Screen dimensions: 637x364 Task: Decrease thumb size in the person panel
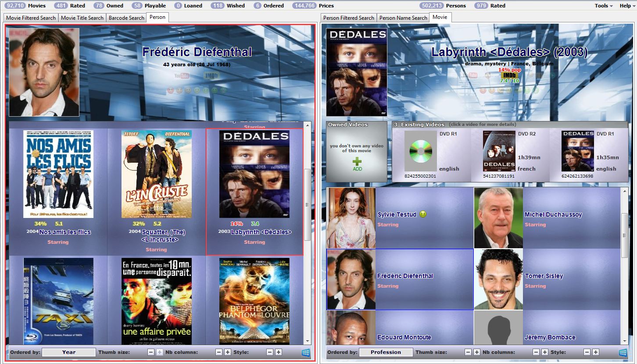coord(150,352)
